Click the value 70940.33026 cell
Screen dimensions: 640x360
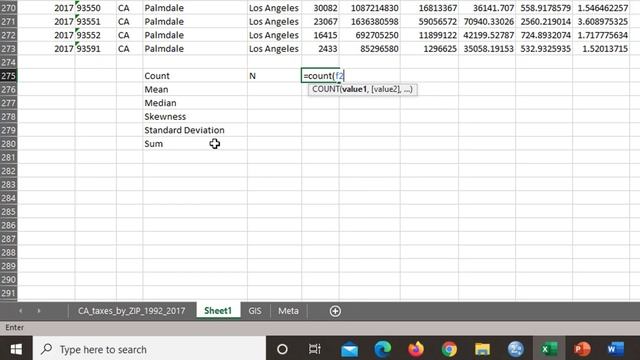[x=487, y=21]
